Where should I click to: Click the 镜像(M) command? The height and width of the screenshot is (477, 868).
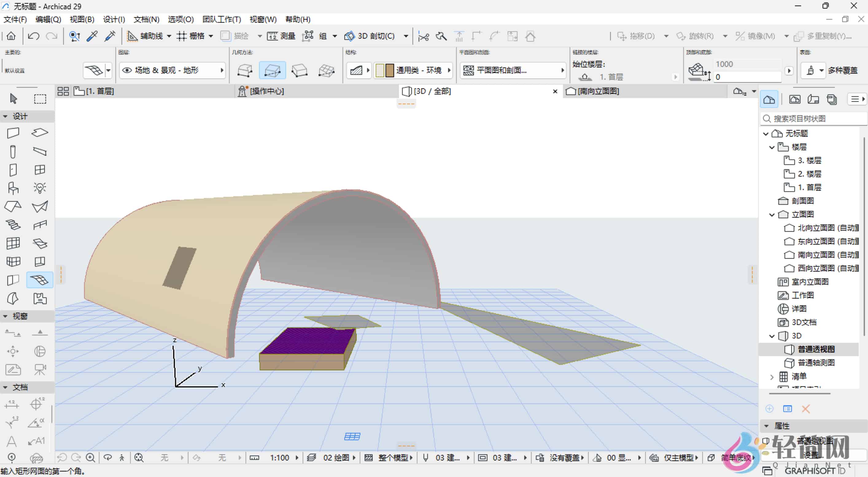(x=760, y=36)
